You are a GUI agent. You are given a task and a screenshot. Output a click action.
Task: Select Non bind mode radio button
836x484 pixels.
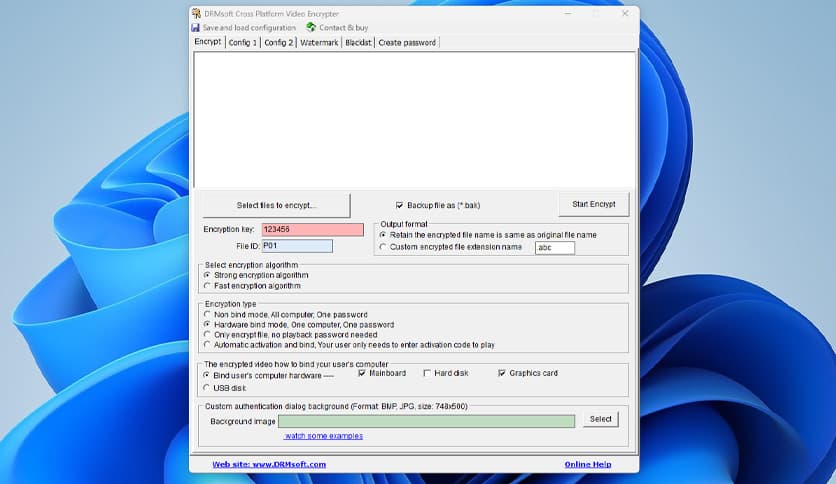207,314
